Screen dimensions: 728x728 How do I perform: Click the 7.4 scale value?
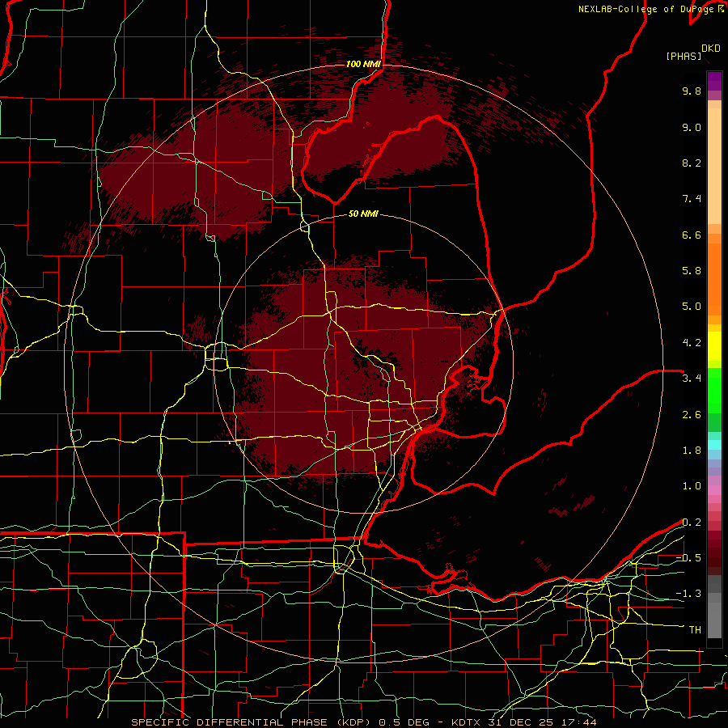pyautogui.click(x=692, y=199)
